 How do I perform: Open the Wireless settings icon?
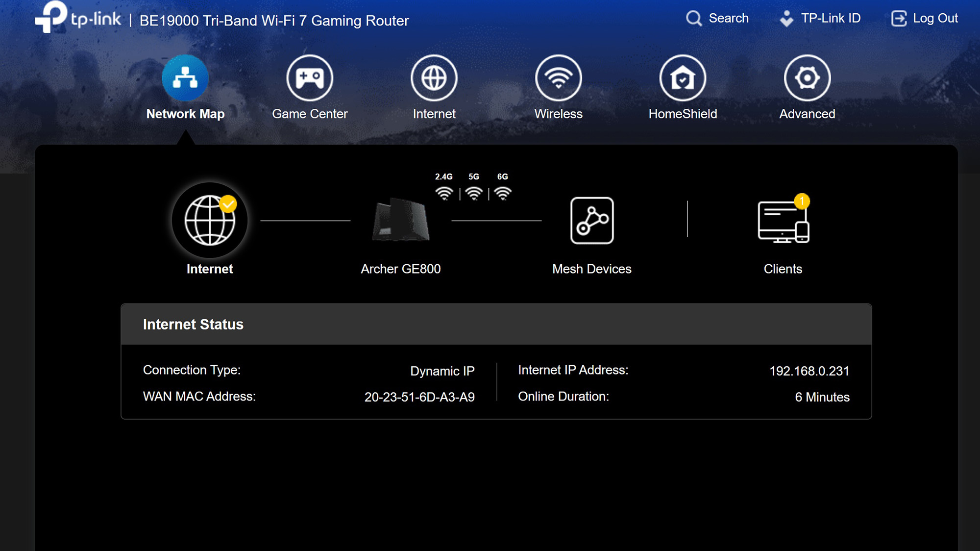[559, 78]
